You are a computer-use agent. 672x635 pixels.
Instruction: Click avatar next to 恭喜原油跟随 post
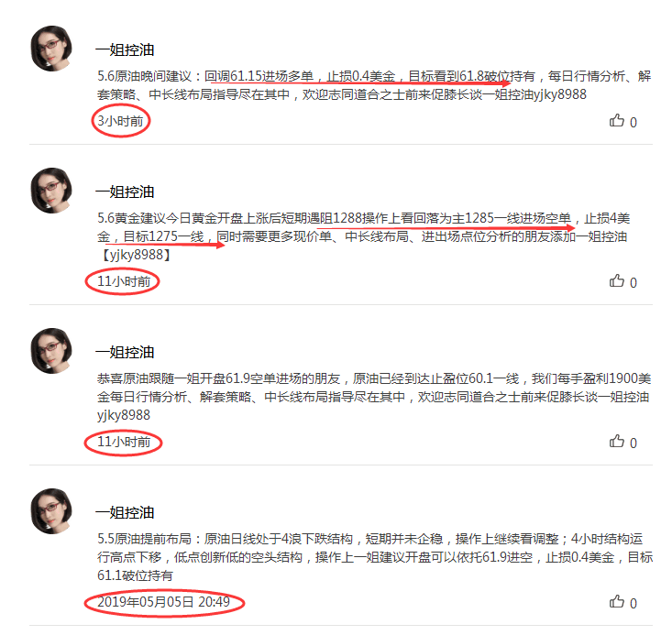[51, 351]
